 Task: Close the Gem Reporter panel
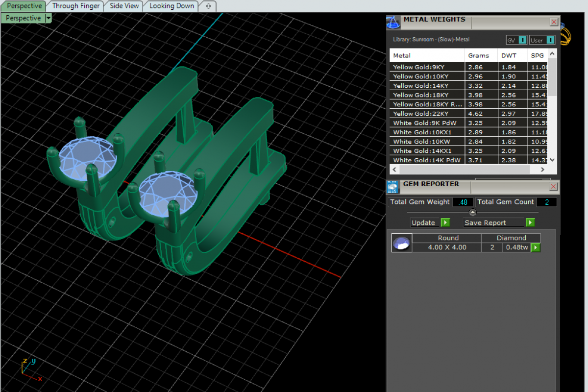[x=554, y=187]
